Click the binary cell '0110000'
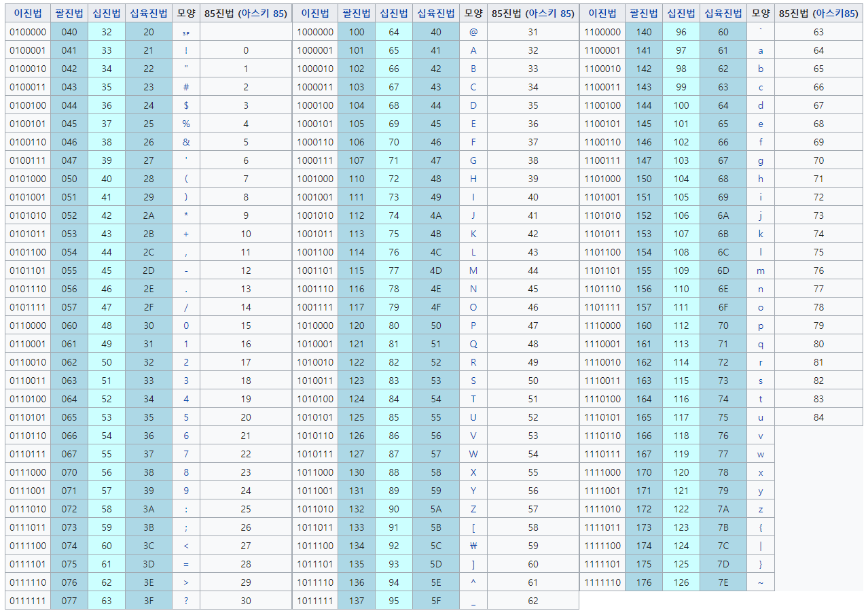The width and height of the screenshot is (868, 615). (x=28, y=326)
